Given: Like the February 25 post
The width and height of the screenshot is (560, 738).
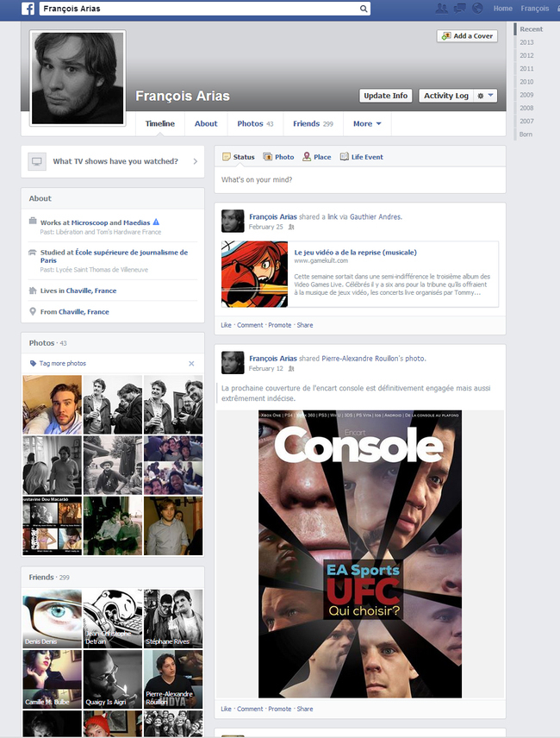Looking at the screenshot, I should point(227,325).
